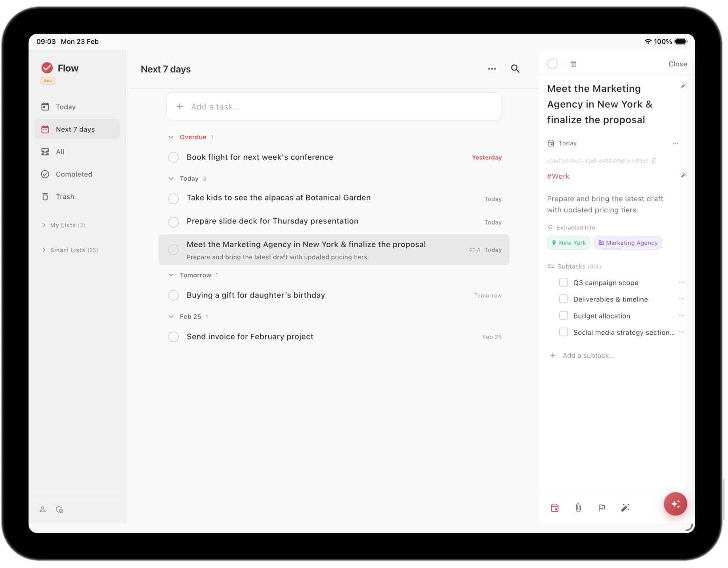Open the Trash view
The width and height of the screenshot is (728, 568).
(x=65, y=196)
